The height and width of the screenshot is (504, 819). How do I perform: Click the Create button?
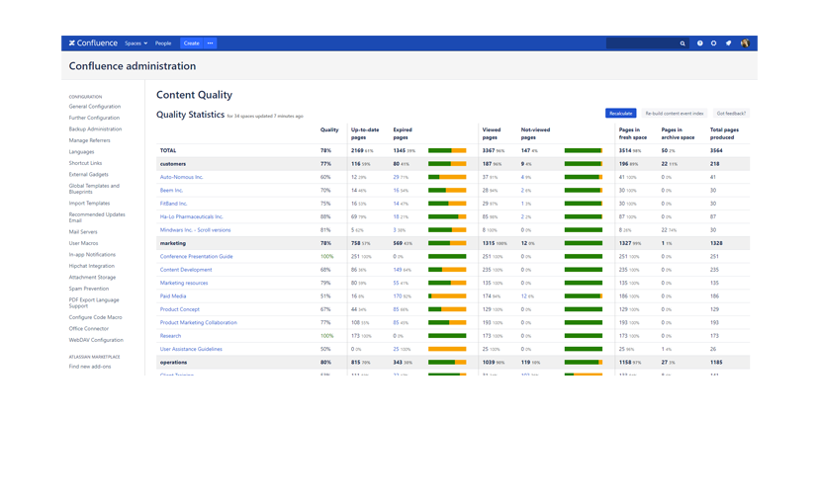(192, 43)
